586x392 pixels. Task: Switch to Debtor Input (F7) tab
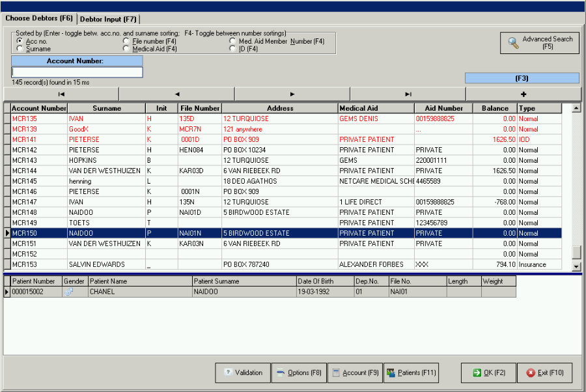point(109,19)
